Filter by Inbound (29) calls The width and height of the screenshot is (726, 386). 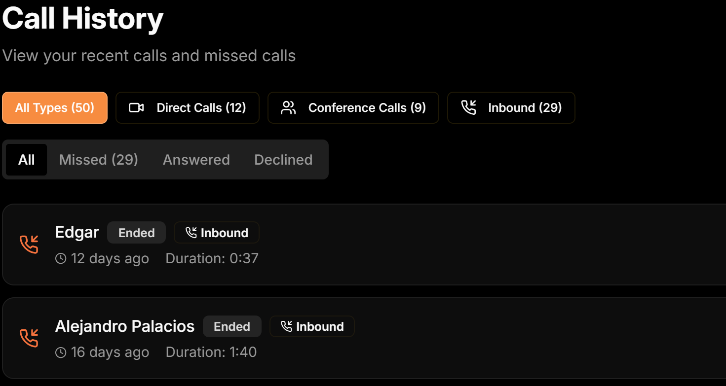(511, 108)
